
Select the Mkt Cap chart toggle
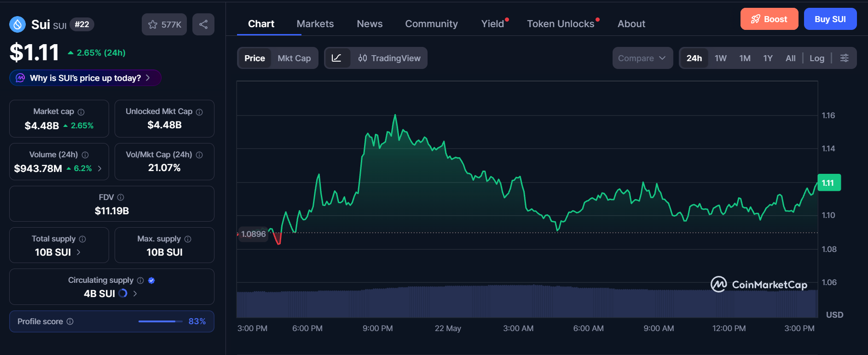pyautogui.click(x=294, y=58)
